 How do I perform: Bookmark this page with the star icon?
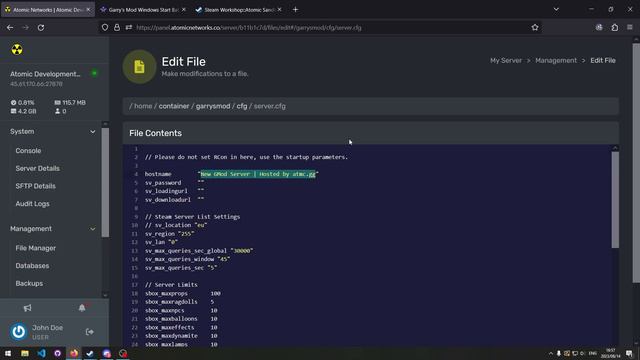coord(535,27)
